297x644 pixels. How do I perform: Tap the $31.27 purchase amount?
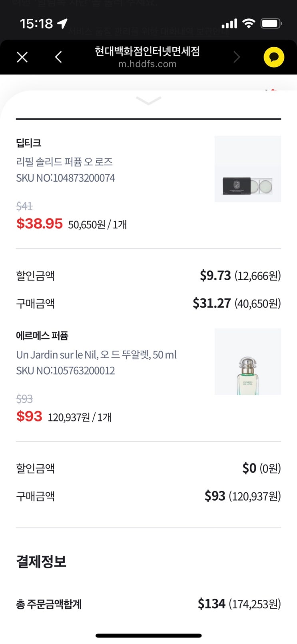pos(212,303)
